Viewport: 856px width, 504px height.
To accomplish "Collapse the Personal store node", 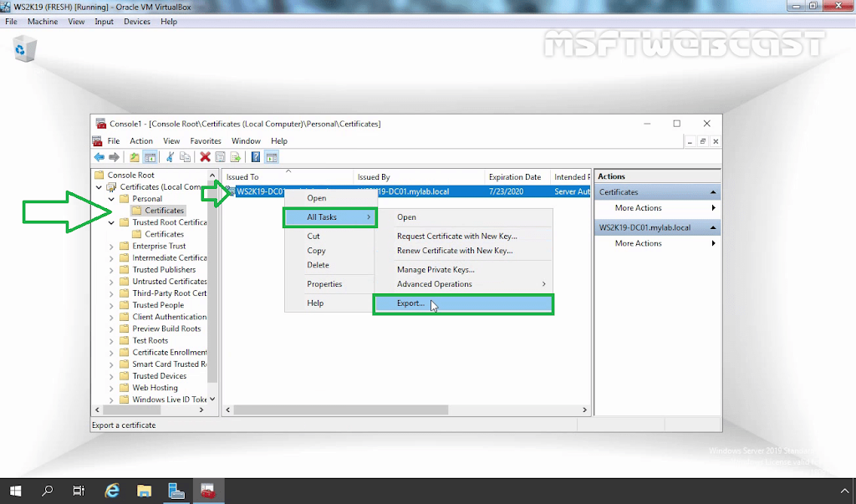I will click(x=111, y=199).
